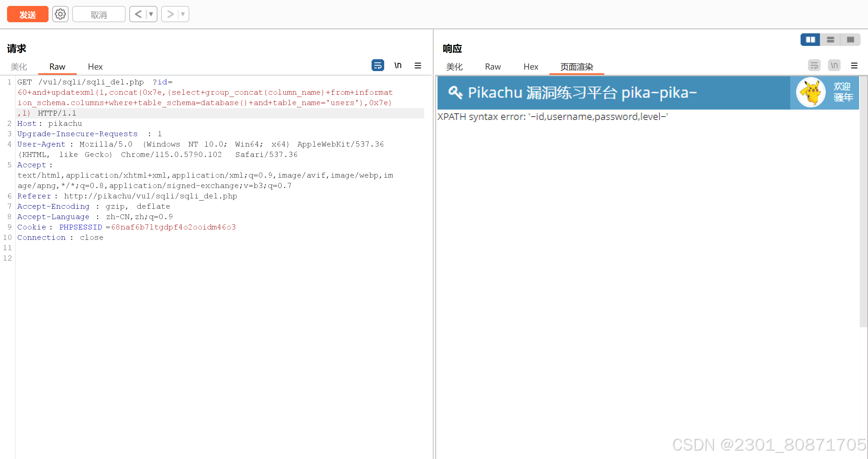868x459 pixels.
Task: Switch to side-by-side layout view
Action: (810, 40)
